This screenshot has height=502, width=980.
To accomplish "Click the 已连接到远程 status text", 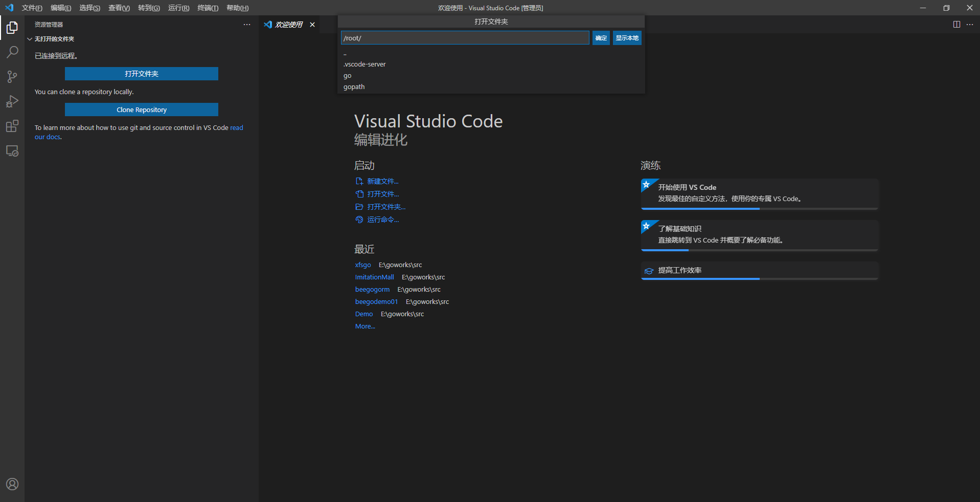I will click(56, 56).
